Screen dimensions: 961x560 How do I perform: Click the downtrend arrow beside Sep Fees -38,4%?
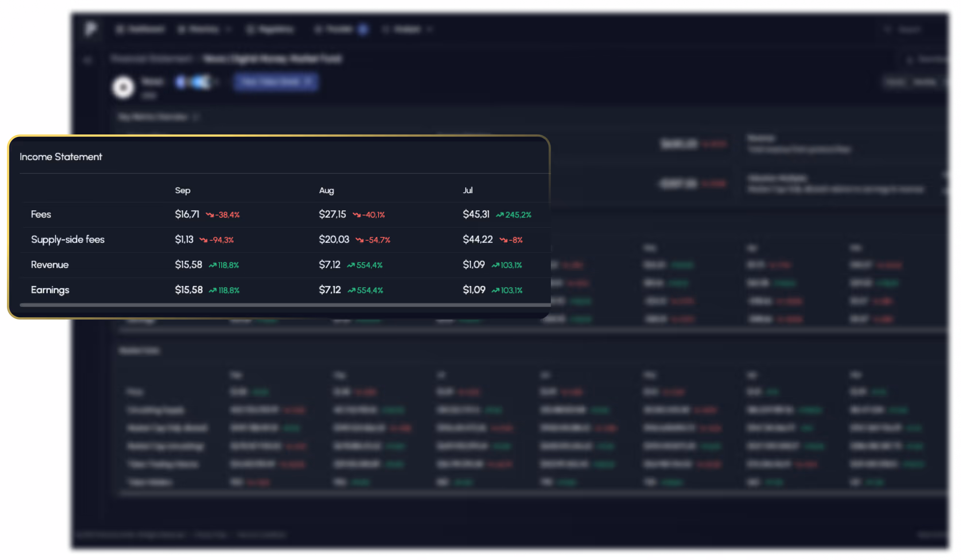coord(209,215)
